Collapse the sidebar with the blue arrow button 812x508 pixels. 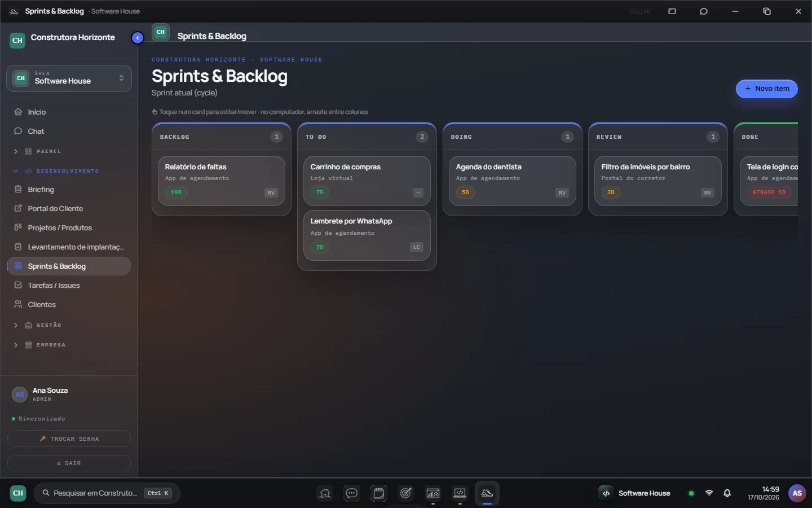pos(138,38)
